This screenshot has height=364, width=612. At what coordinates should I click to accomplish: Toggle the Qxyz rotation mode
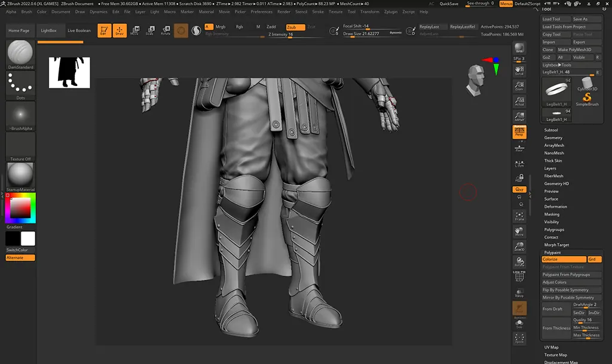coord(519,189)
